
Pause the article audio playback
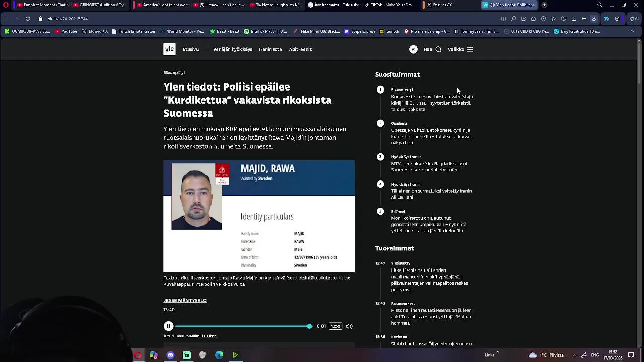pos(169,326)
